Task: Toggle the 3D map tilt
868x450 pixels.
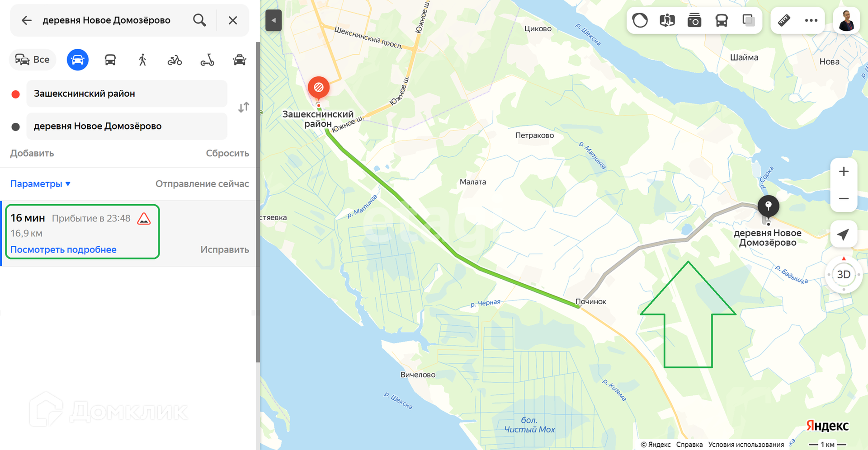Action: [844, 274]
